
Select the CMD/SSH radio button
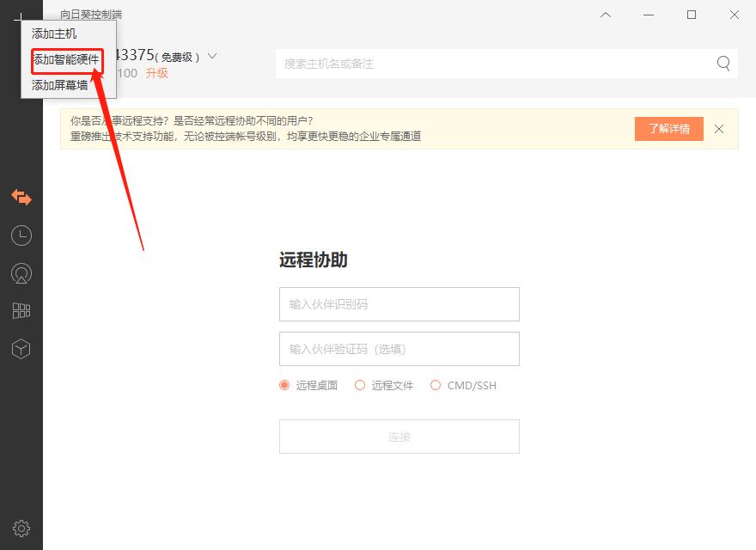tap(436, 385)
